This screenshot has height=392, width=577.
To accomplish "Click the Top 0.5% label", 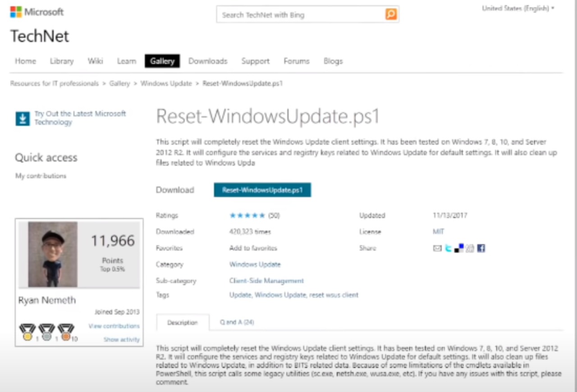I will [113, 269].
